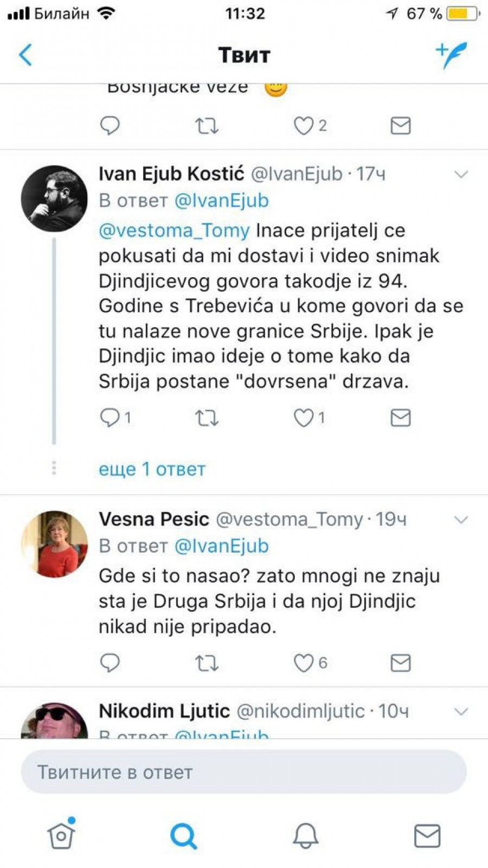
Task: Like Ivan Ejub Kostić's tweet
Action: tap(304, 418)
